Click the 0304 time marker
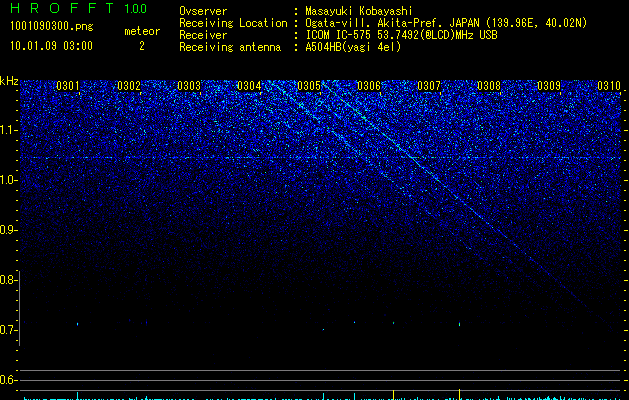 coord(249,86)
